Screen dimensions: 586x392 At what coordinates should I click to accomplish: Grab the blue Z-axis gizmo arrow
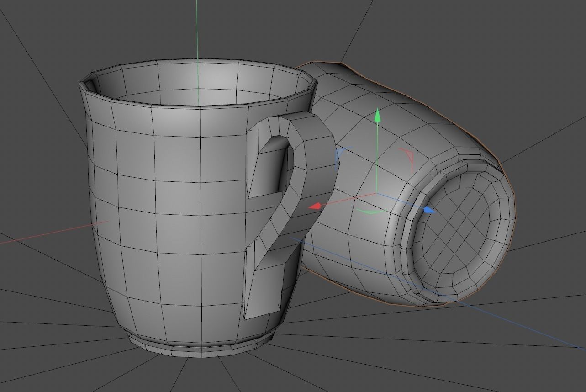(429, 210)
